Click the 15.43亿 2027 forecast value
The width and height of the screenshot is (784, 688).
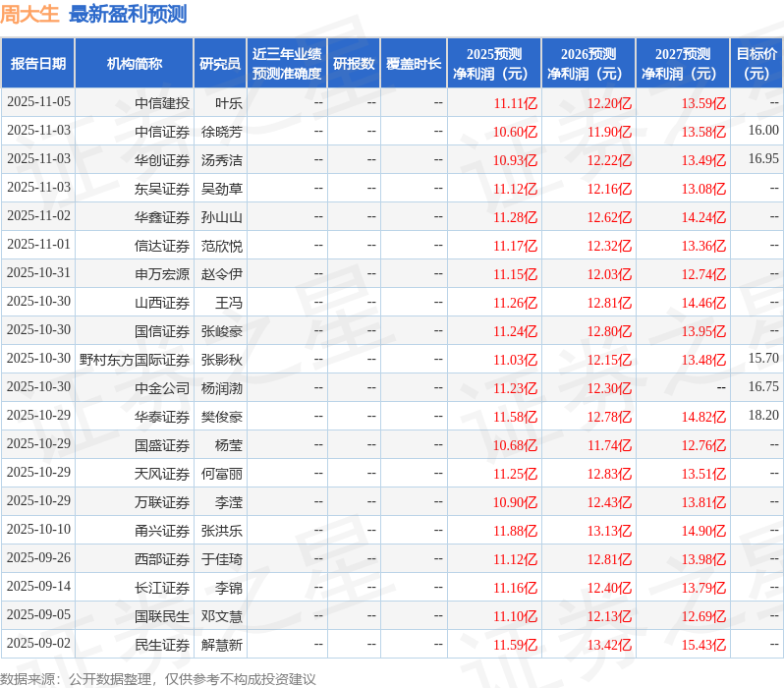pyautogui.click(x=704, y=645)
